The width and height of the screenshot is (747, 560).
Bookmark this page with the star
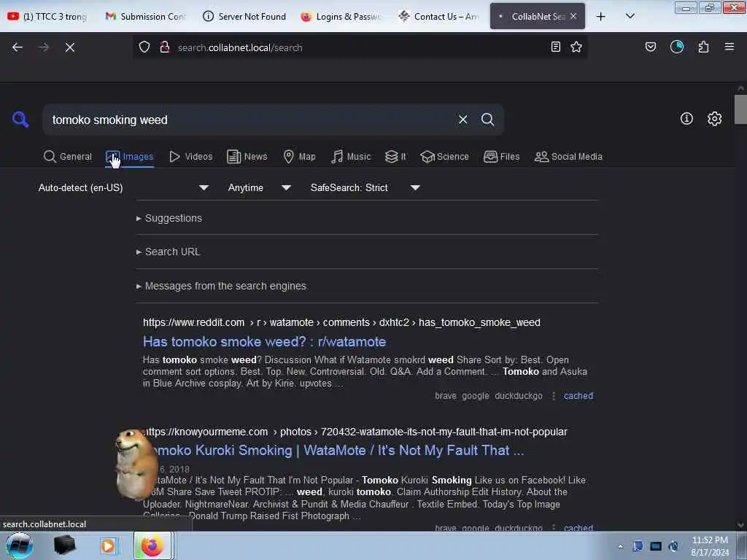pos(576,47)
